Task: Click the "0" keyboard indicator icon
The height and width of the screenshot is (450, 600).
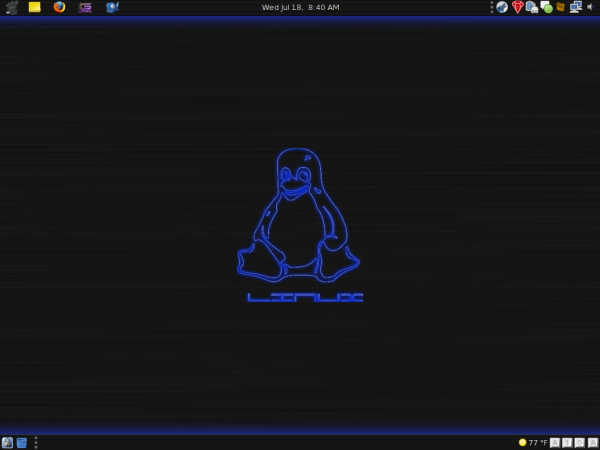Action: [x=580, y=443]
